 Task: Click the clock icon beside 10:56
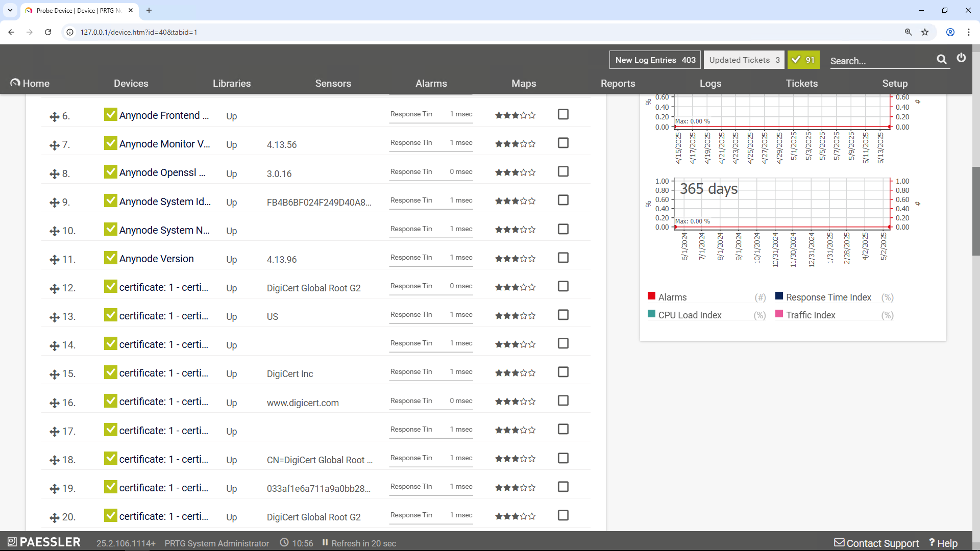(285, 543)
